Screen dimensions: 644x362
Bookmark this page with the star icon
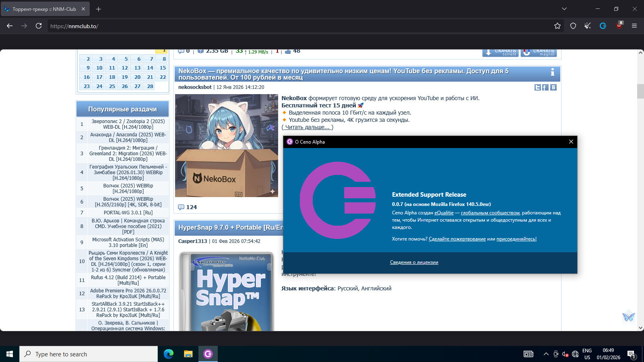click(x=557, y=26)
